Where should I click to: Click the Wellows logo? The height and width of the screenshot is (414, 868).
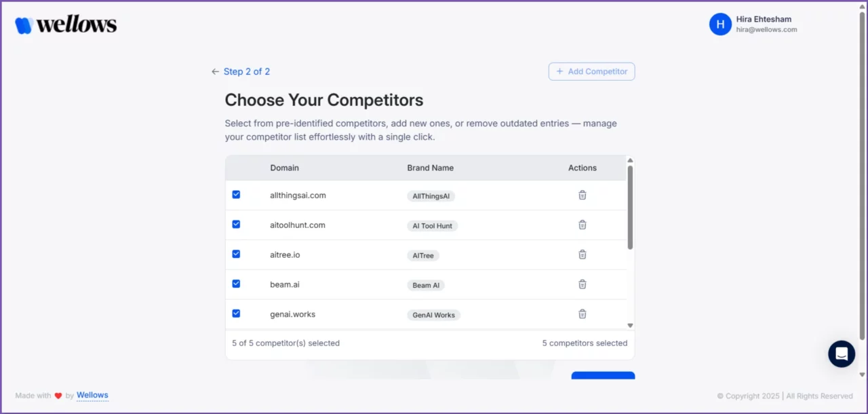65,24
